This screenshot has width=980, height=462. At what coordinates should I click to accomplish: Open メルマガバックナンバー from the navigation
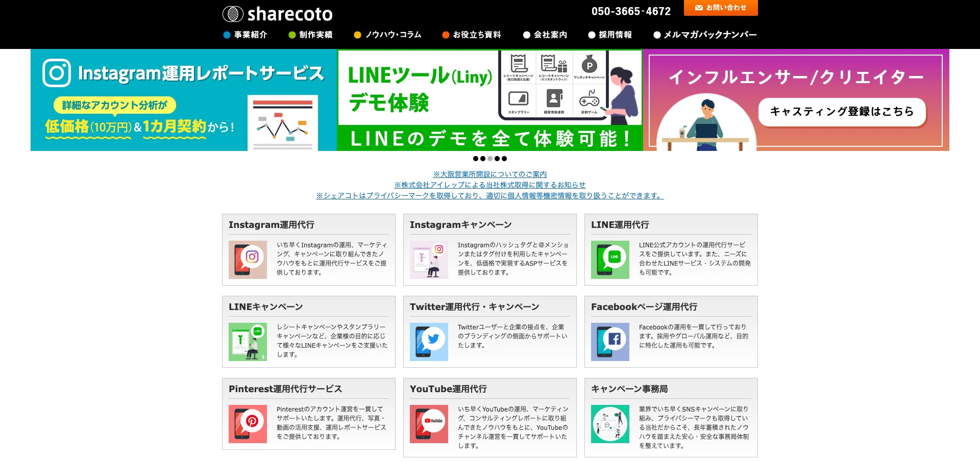click(705, 35)
